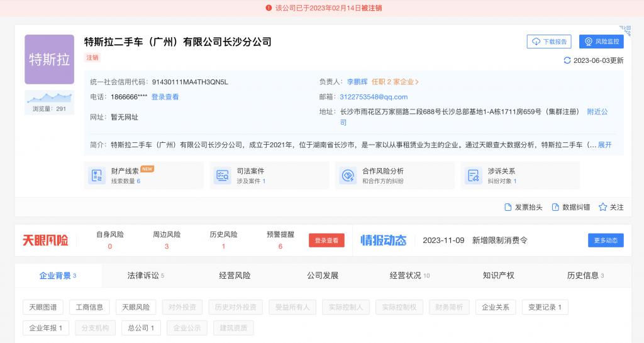Expand 任职 2 家企业 chevron link
The width and height of the screenshot is (644, 343).
395,82
